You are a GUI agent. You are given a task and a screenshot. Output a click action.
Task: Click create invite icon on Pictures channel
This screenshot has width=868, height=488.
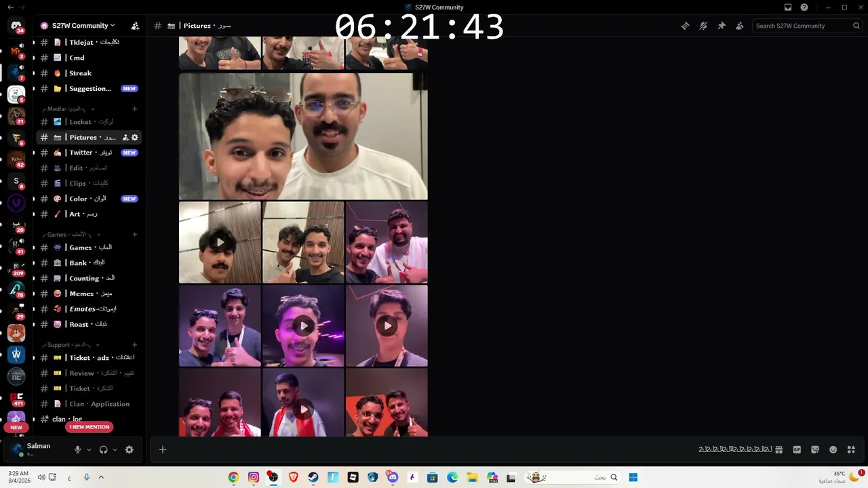point(125,138)
